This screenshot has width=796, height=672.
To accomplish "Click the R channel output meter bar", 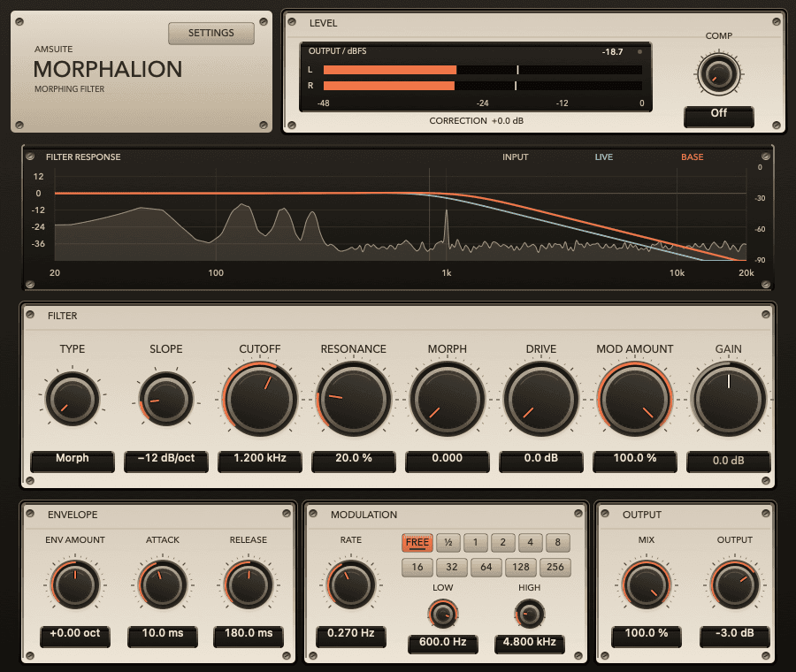I will (x=482, y=86).
